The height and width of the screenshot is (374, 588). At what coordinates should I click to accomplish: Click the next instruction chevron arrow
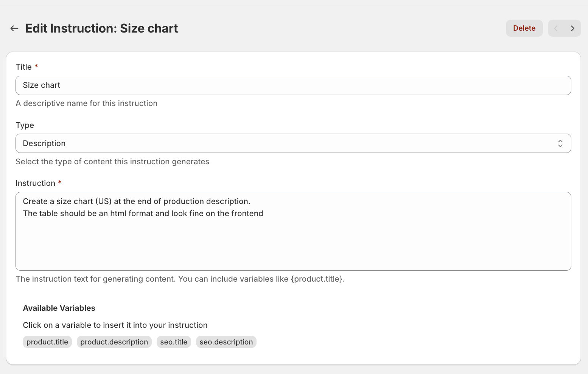[x=572, y=28]
